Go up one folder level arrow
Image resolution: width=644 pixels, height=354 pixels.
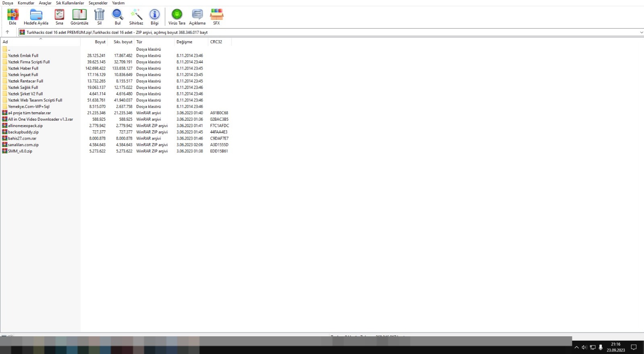pyautogui.click(x=7, y=32)
